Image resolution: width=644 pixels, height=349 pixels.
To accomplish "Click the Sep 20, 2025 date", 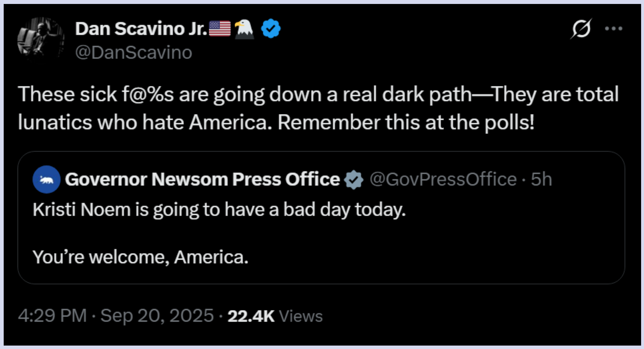I will tap(157, 316).
